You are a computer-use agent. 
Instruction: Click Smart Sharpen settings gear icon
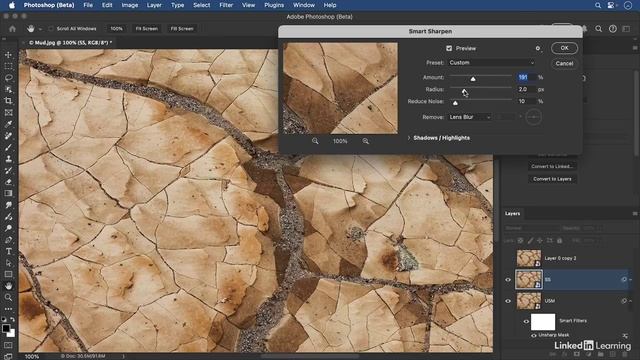538,48
